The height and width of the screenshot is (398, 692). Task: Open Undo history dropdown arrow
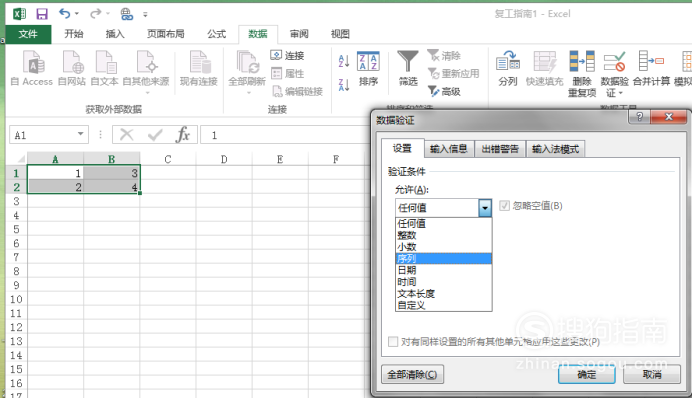tap(77, 14)
